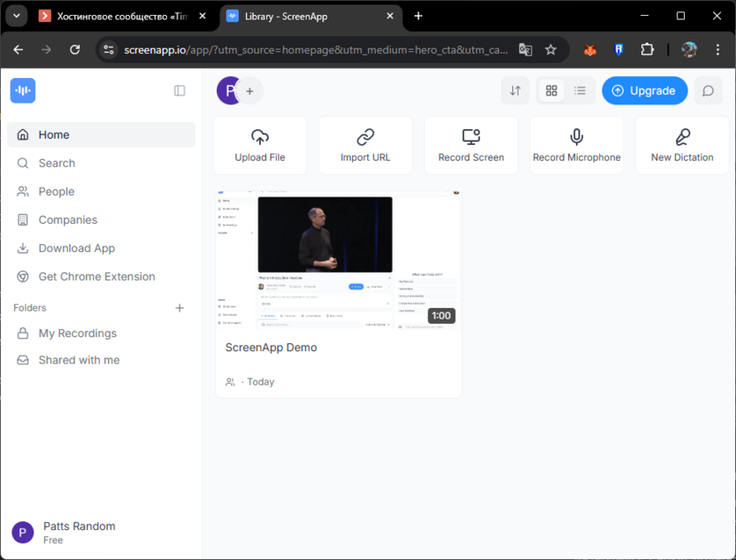This screenshot has width=736, height=560.
Task: Click Upload File to add a recording
Action: [x=259, y=144]
